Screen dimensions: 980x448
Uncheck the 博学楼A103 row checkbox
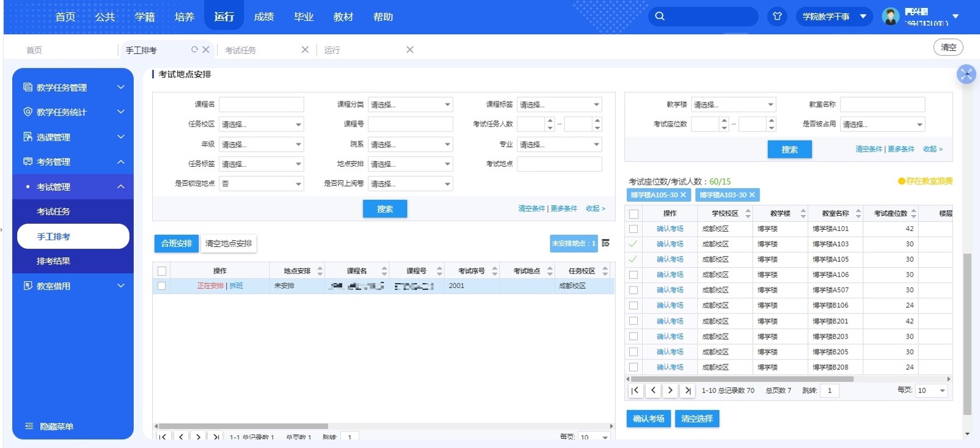[634, 244]
